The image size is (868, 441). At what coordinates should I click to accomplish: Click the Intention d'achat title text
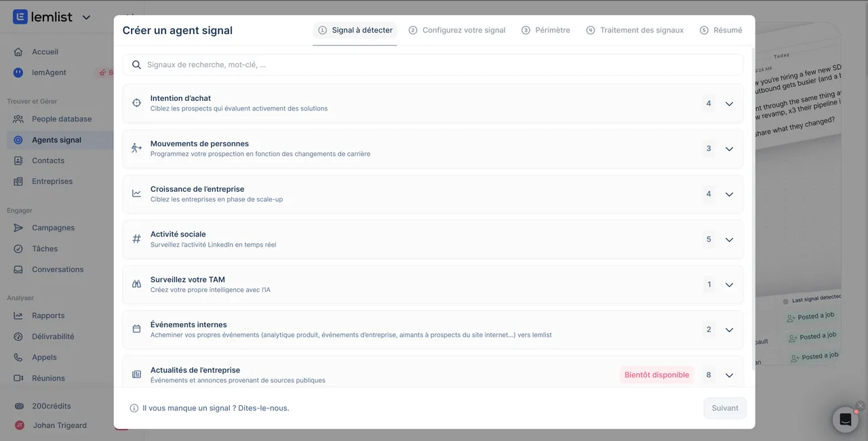[180, 98]
